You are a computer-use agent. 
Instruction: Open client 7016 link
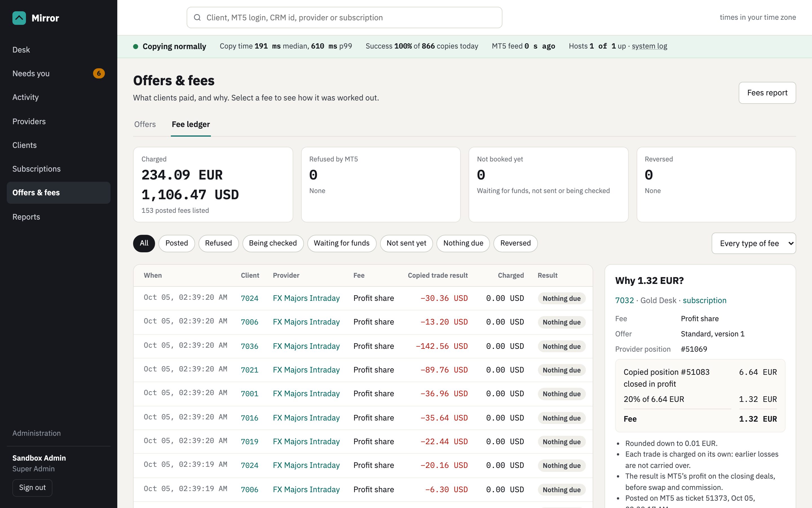click(x=250, y=418)
